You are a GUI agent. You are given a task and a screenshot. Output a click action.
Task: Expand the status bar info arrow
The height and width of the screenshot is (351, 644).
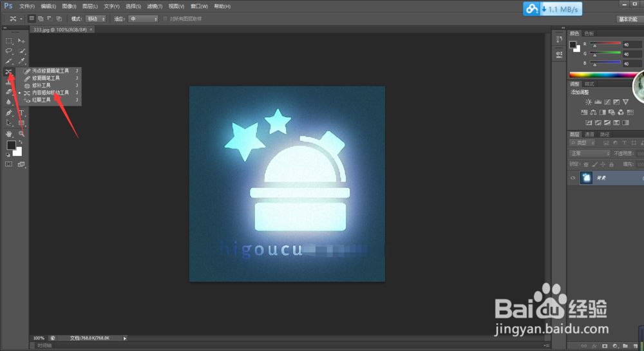click(x=125, y=338)
